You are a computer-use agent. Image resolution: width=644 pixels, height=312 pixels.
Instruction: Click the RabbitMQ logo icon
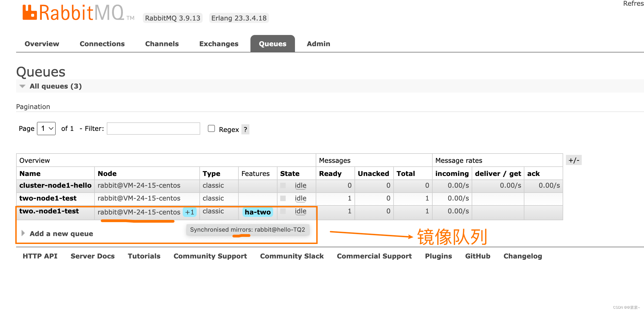pyautogui.click(x=29, y=13)
